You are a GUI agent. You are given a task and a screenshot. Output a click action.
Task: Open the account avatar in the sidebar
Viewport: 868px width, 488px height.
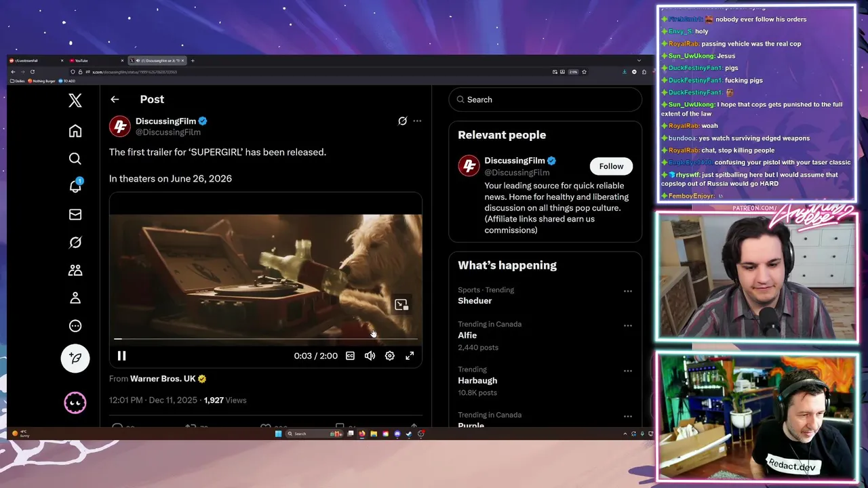(x=75, y=403)
